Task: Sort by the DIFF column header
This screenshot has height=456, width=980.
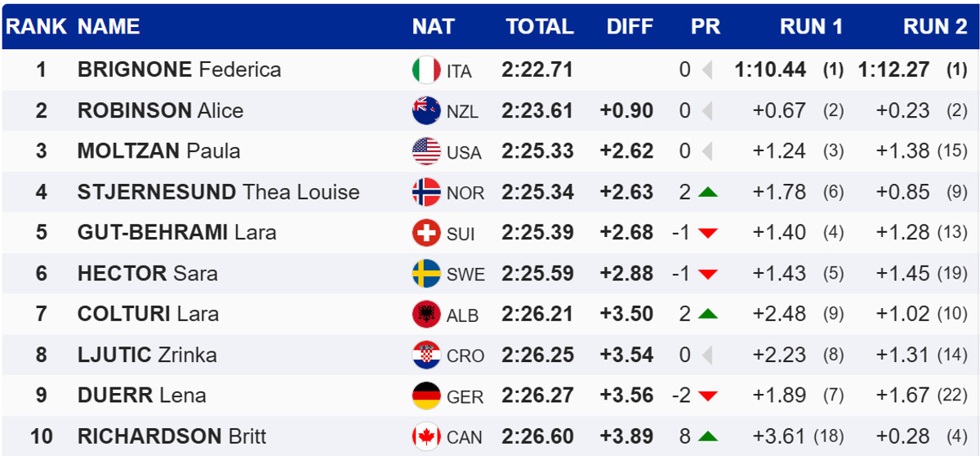Action: click(630, 26)
